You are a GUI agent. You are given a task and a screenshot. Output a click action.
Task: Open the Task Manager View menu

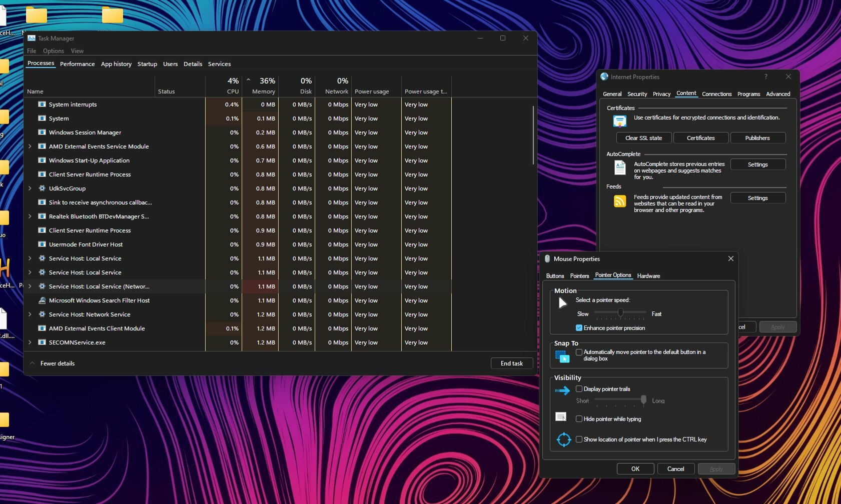click(77, 51)
